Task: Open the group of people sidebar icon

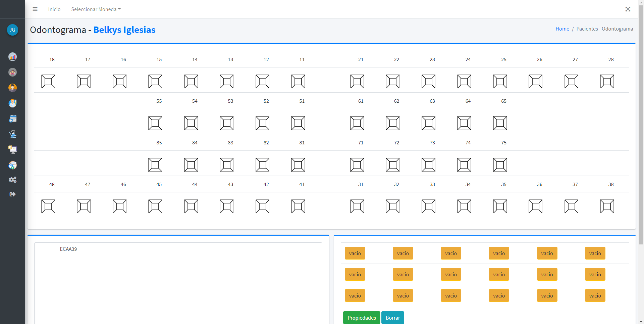Action: 12,72
